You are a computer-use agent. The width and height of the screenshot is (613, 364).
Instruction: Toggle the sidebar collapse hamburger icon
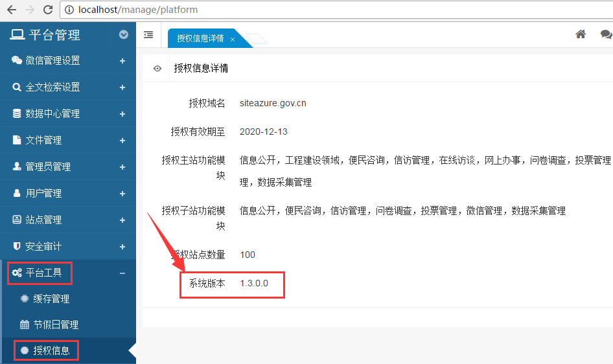point(148,35)
